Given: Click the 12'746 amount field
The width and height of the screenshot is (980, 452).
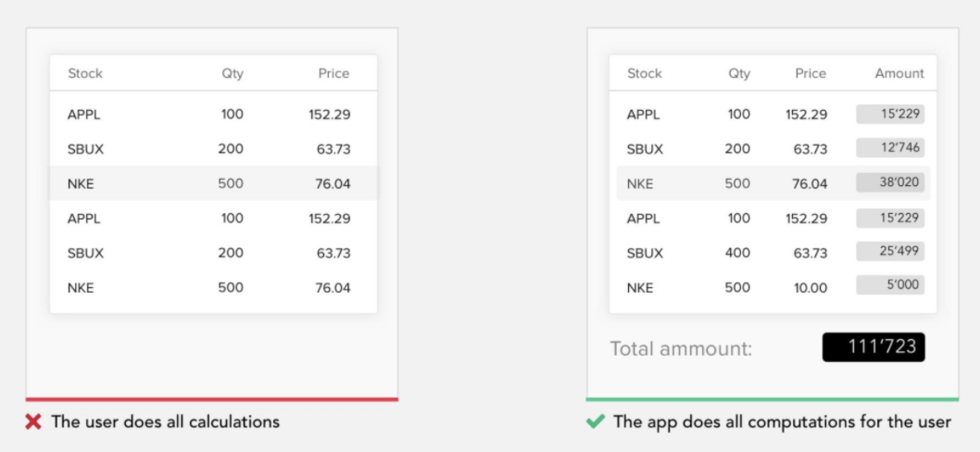Looking at the screenshot, I should (x=890, y=147).
